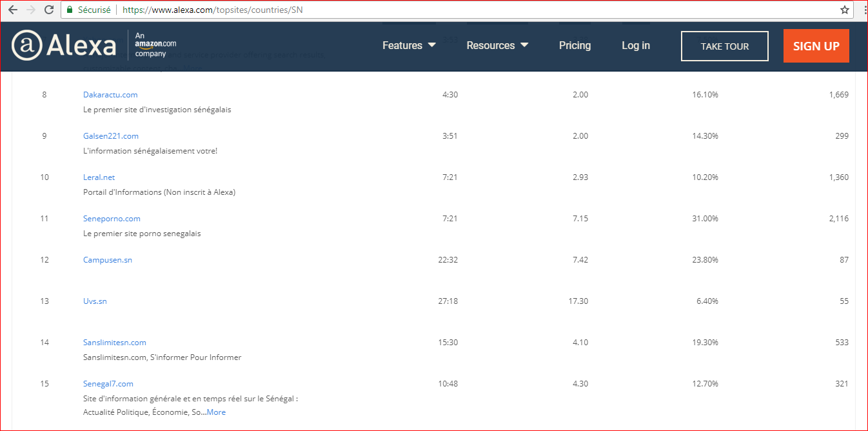Click Senegal7's linking sites count 321
This screenshot has width=868, height=431.
coord(842,384)
